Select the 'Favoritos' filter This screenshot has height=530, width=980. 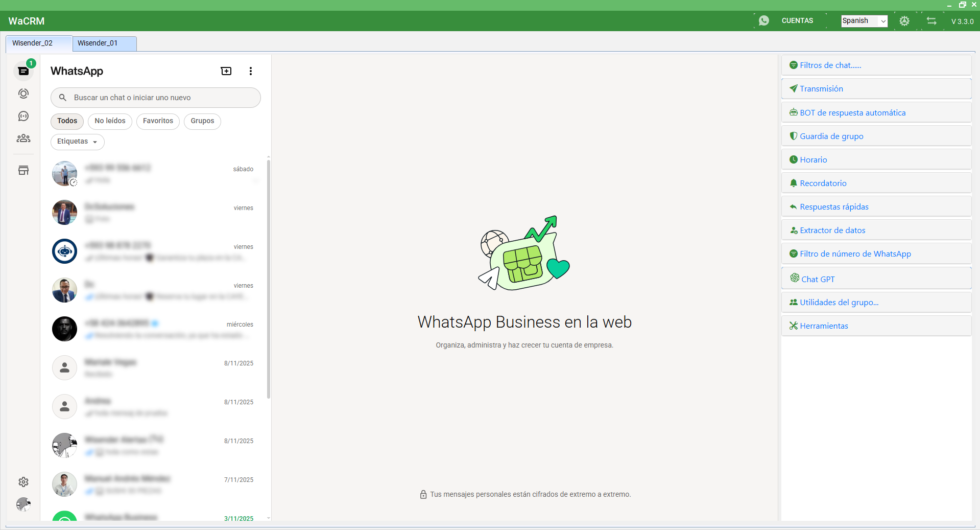click(x=158, y=121)
